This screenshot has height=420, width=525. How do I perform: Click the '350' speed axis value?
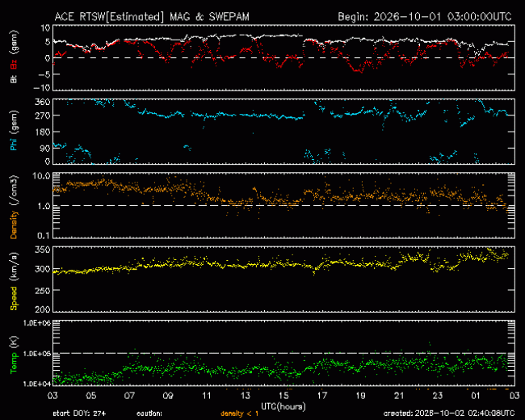42,250
